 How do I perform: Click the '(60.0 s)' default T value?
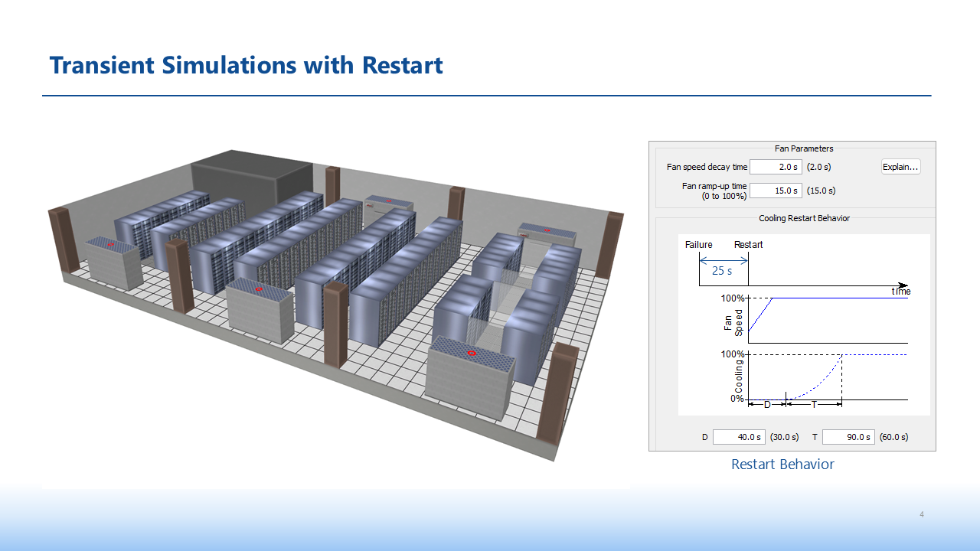click(x=893, y=437)
